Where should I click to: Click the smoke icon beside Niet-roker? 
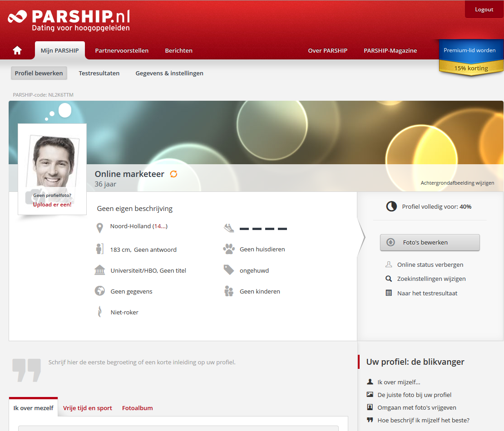[99, 312]
